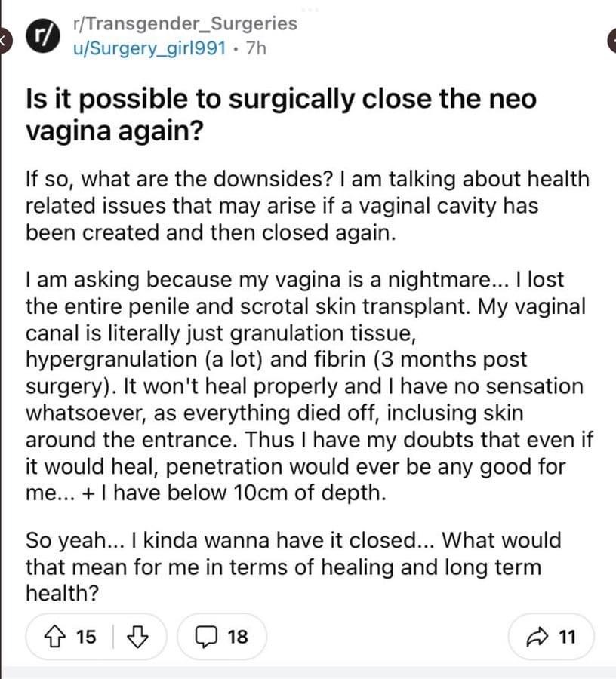Screen dimensions: 616x679
Task: Tap the upvote count 15
Action: (86, 637)
